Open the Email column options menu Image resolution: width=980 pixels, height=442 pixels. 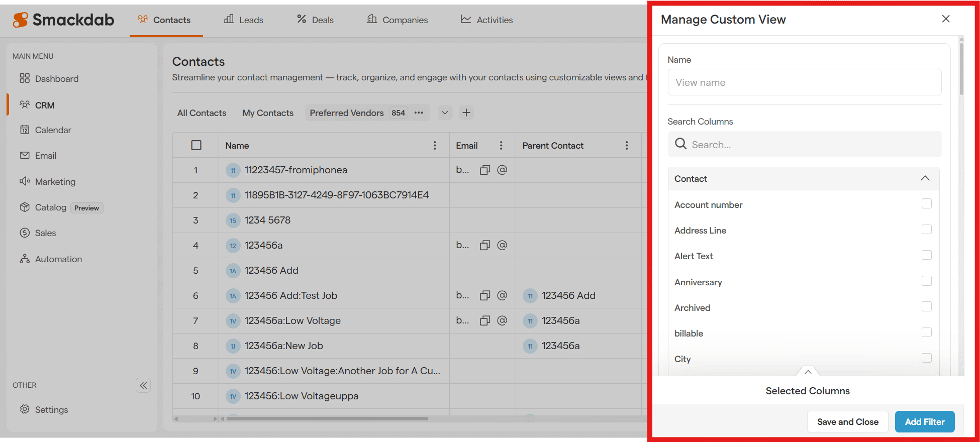click(x=501, y=146)
